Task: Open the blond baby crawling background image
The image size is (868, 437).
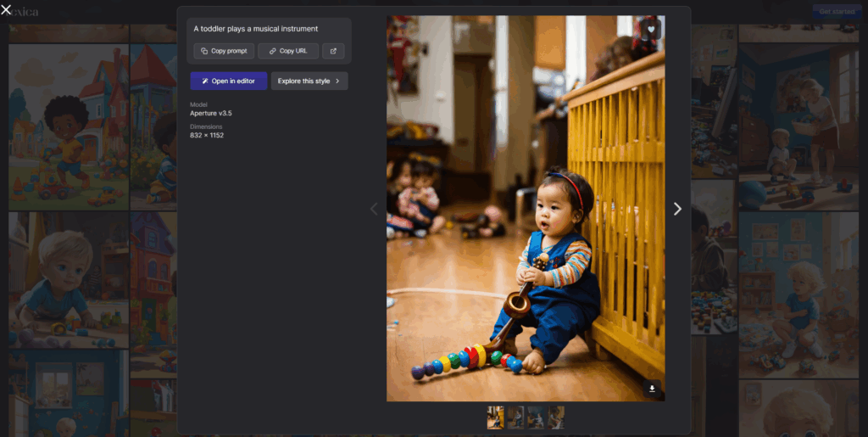Action: (69, 280)
